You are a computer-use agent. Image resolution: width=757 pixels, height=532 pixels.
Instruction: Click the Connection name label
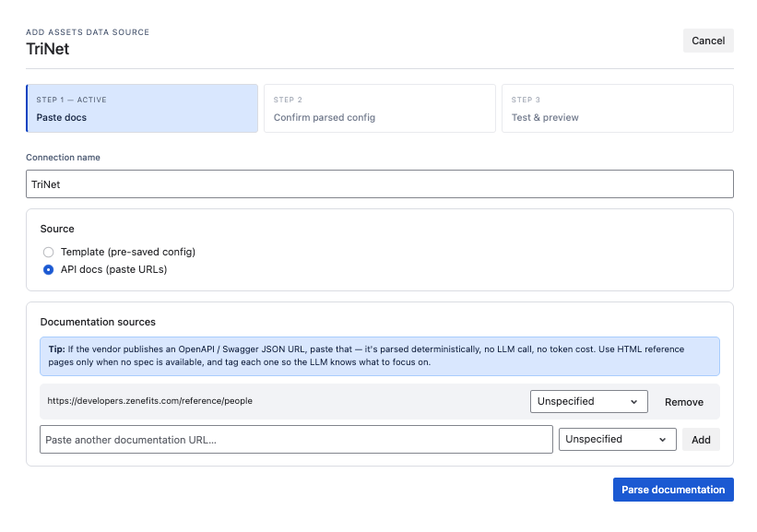[64, 158]
